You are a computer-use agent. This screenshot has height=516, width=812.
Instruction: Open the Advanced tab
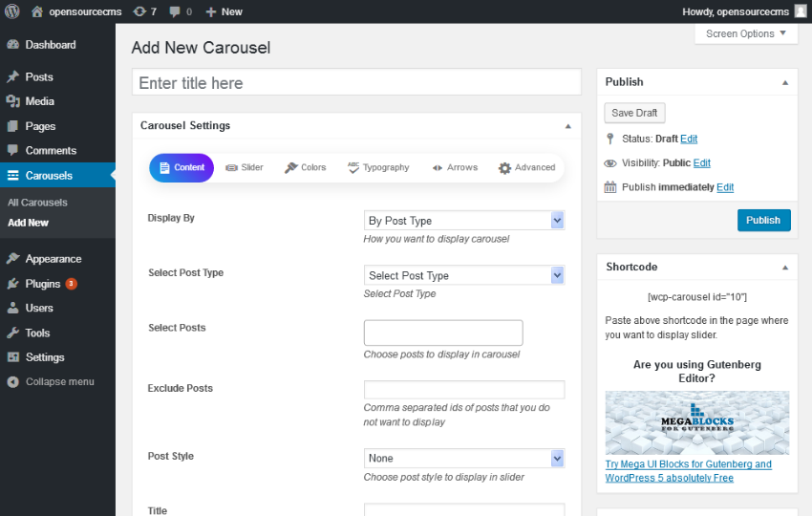(526, 167)
